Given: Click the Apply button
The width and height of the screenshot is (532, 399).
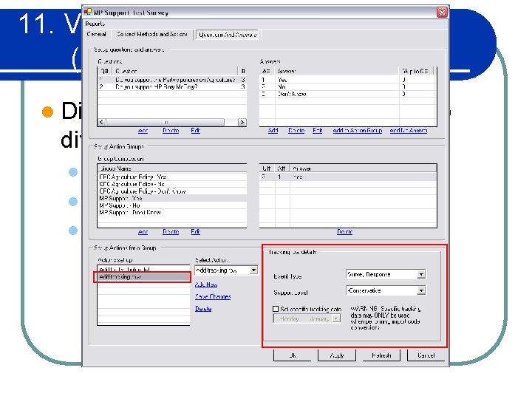Looking at the screenshot, I should coord(337,355).
